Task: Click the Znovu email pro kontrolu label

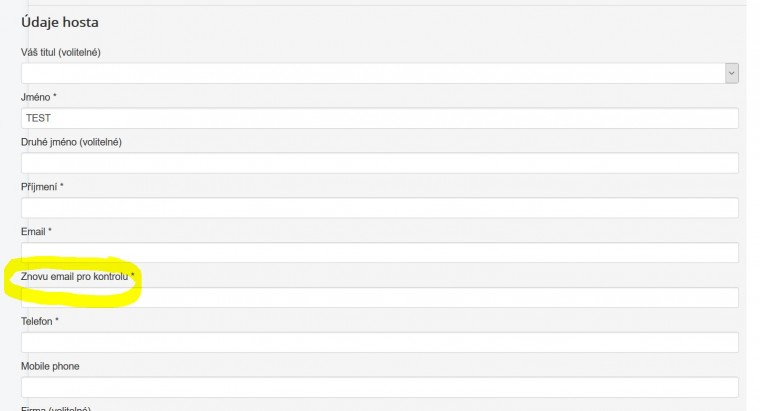Action: pyautogui.click(x=77, y=276)
